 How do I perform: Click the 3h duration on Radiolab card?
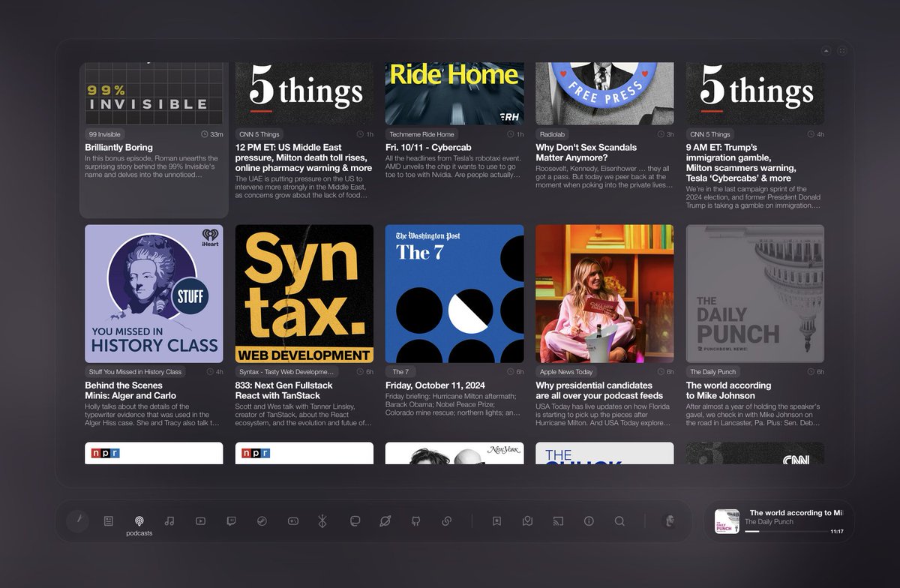pos(666,134)
